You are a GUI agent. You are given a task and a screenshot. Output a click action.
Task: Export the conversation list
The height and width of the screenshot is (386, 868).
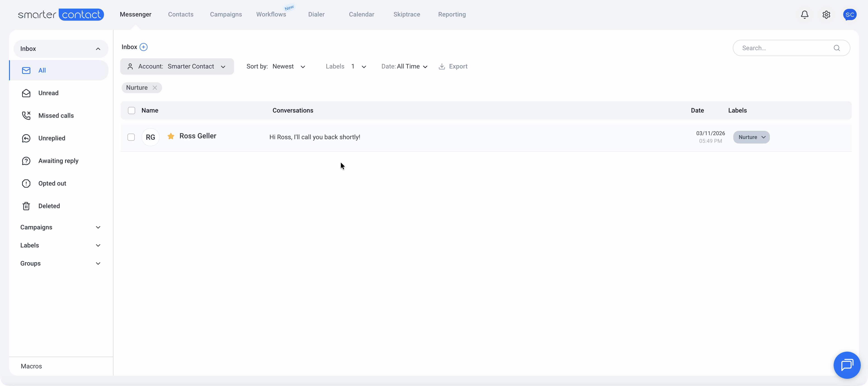(x=453, y=66)
